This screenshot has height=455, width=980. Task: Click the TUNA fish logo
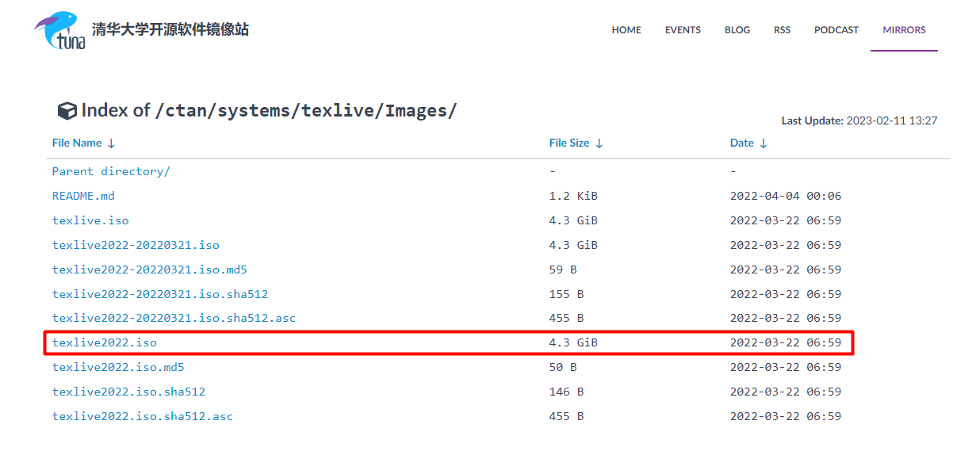pyautogui.click(x=59, y=31)
